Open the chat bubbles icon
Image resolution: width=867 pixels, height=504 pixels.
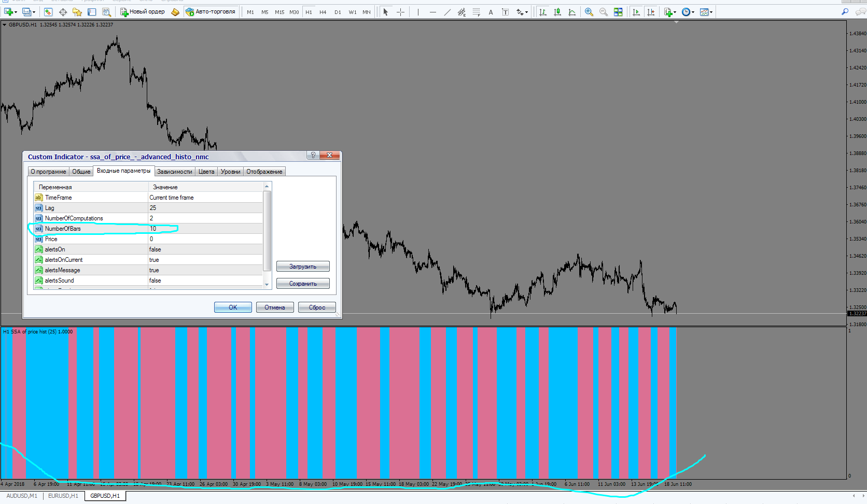tap(860, 11)
